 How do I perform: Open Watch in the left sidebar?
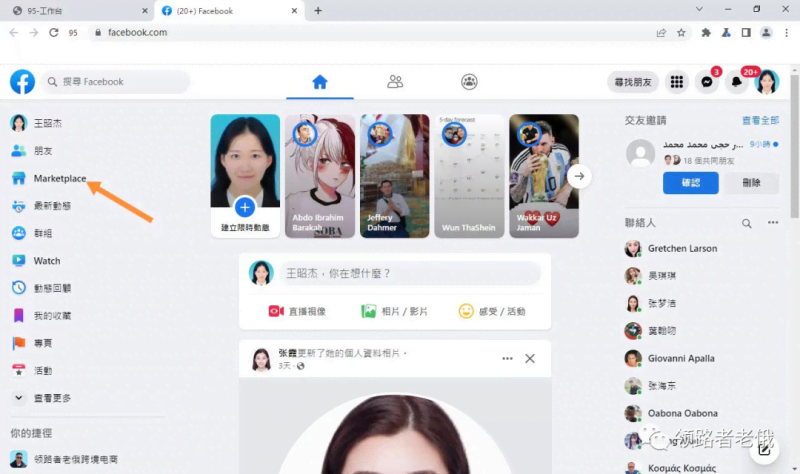click(x=46, y=261)
